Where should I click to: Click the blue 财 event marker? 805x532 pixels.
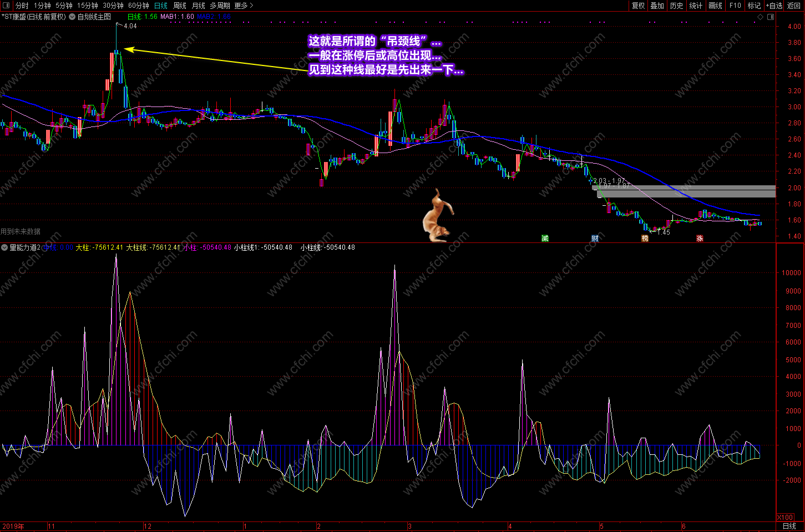pyautogui.click(x=595, y=239)
